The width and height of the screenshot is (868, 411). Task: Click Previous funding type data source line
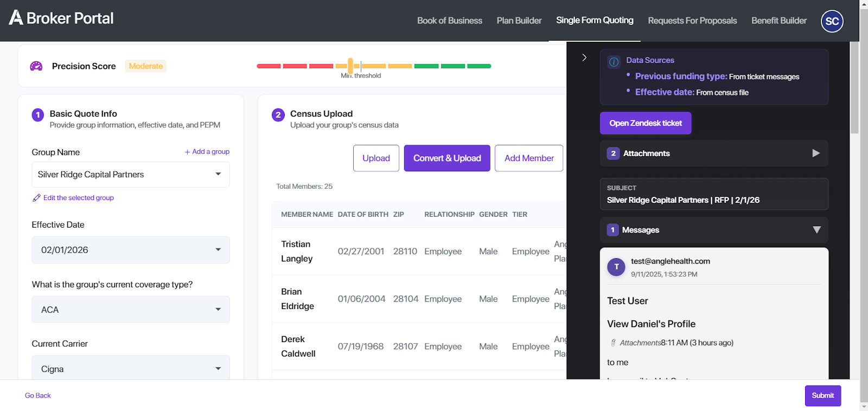717,76
